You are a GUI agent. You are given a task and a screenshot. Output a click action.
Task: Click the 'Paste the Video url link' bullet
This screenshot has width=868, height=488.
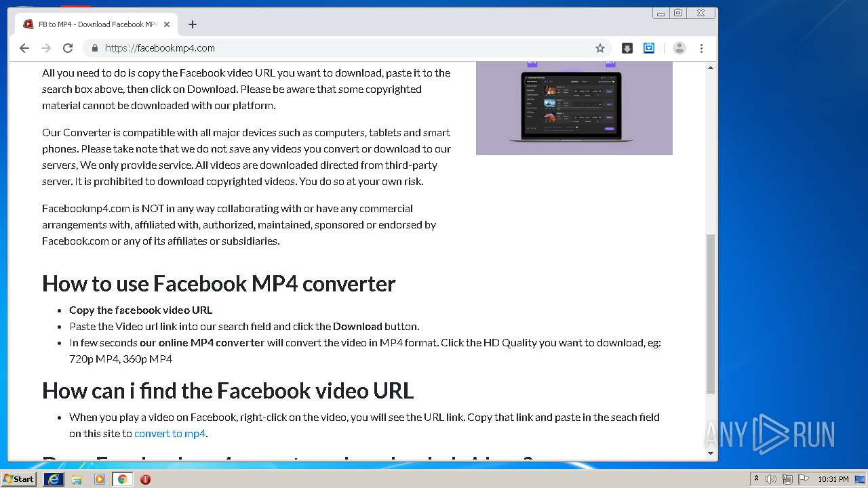click(x=244, y=326)
